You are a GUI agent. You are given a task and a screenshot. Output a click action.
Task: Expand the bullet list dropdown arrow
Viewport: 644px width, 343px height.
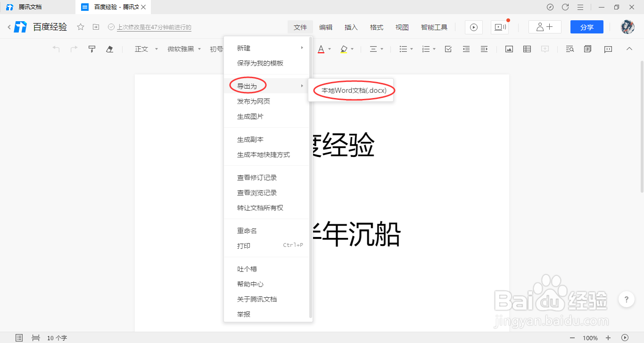coord(412,49)
